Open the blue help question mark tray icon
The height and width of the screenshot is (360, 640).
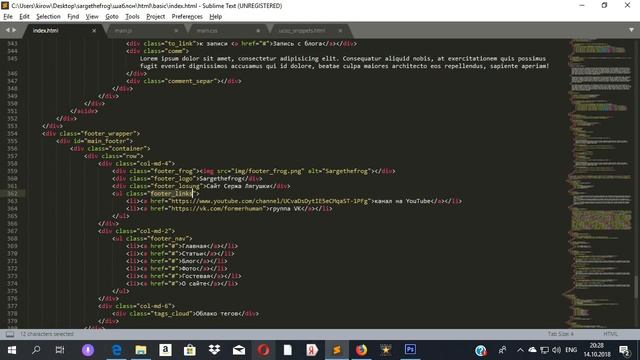pyautogui.click(x=481, y=350)
